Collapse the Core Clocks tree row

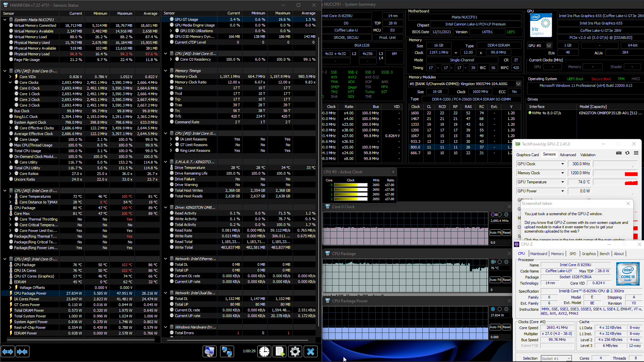pos(10,82)
